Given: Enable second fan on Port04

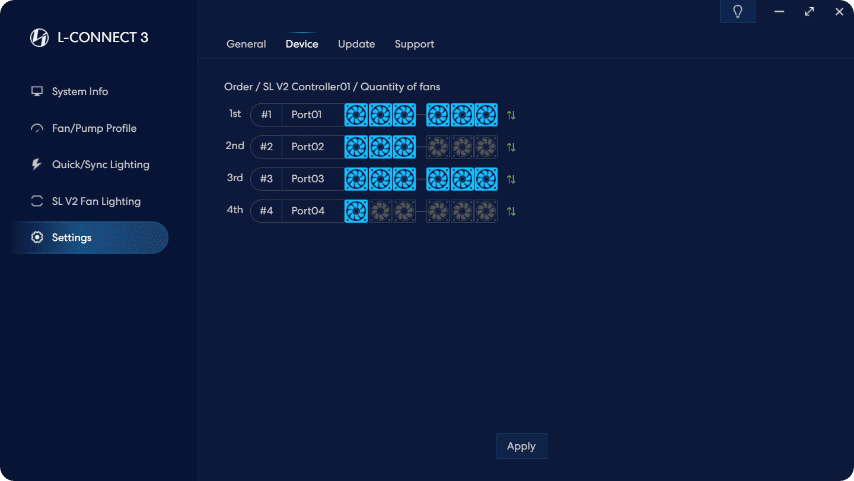Looking at the screenshot, I should point(380,211).
